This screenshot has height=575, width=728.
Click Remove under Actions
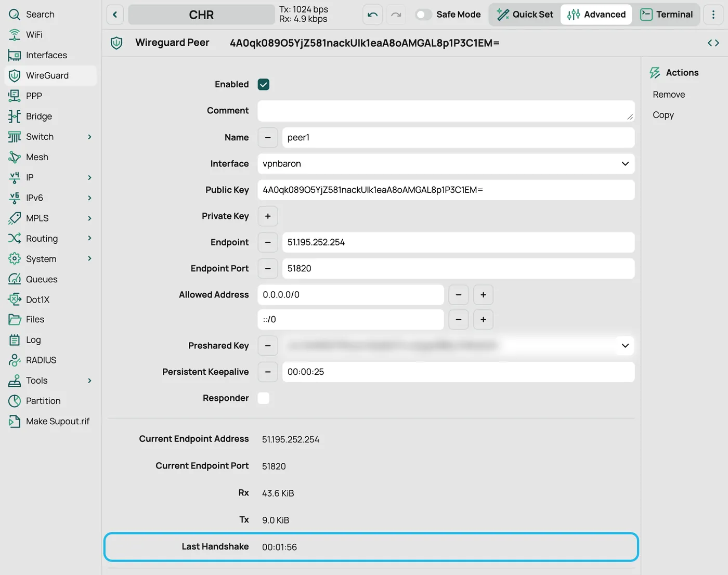(669, 95)
